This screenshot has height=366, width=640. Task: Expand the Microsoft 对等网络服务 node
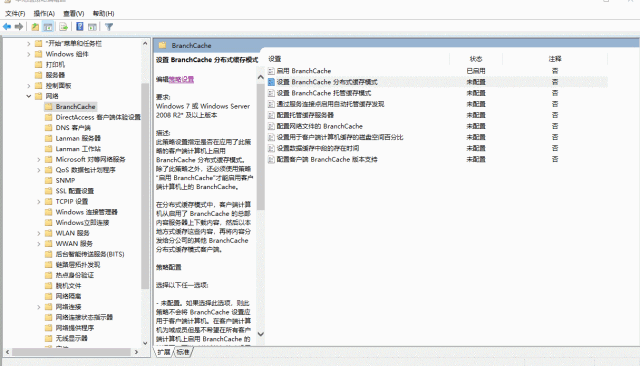pyautogui.click(x=39, y=160)
